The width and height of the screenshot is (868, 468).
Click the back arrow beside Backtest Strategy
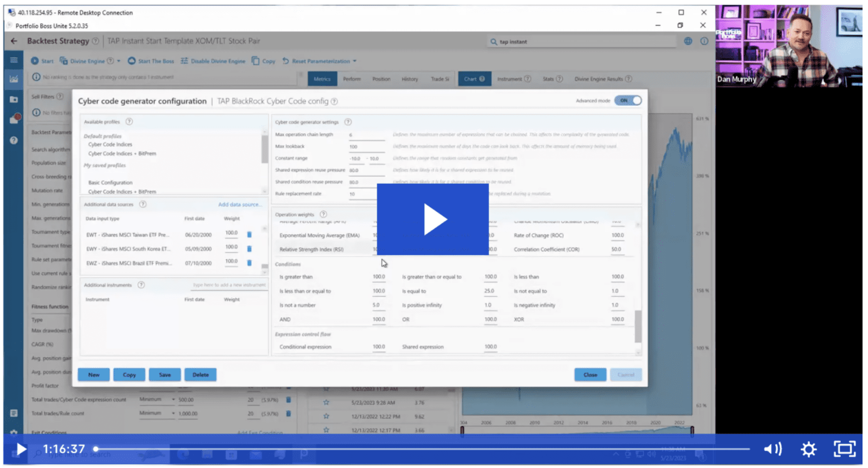click(14, 41)
